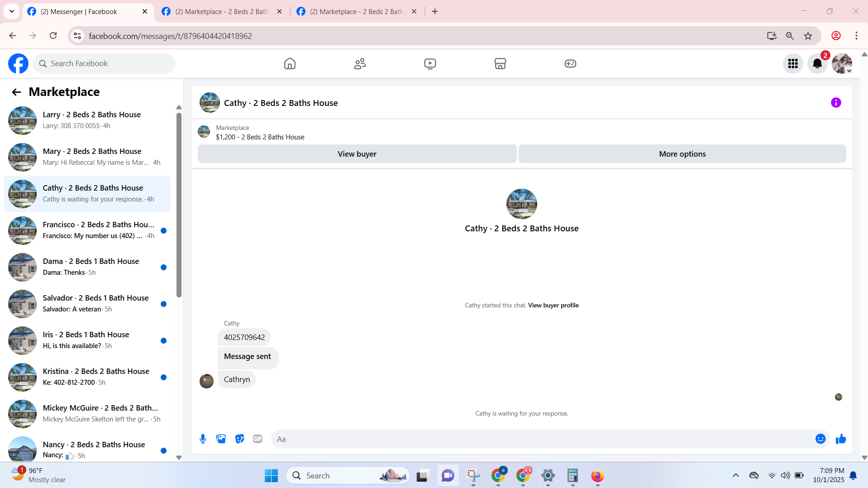Choose a sticker icon in composer
Viewport: 868px width, 488px height.
[x=239, y=439]
